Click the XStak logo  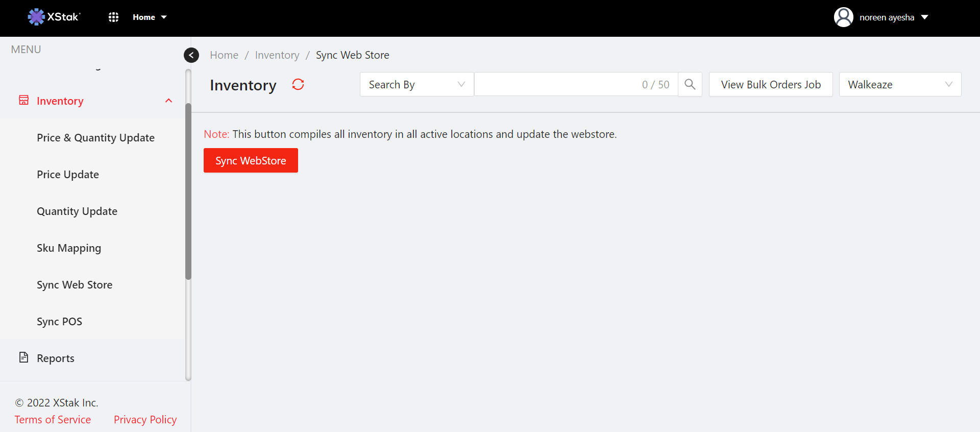coord(54,17)
